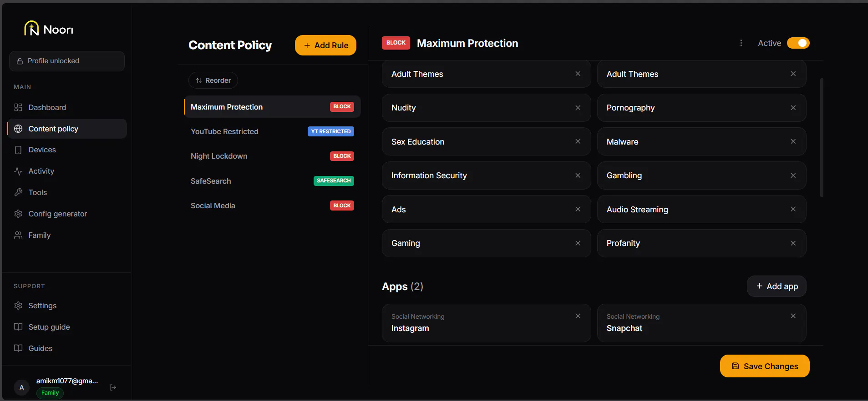This screenshot has width=868, height=401.
Task: Open the Activity section
Action: pos(67,171)
